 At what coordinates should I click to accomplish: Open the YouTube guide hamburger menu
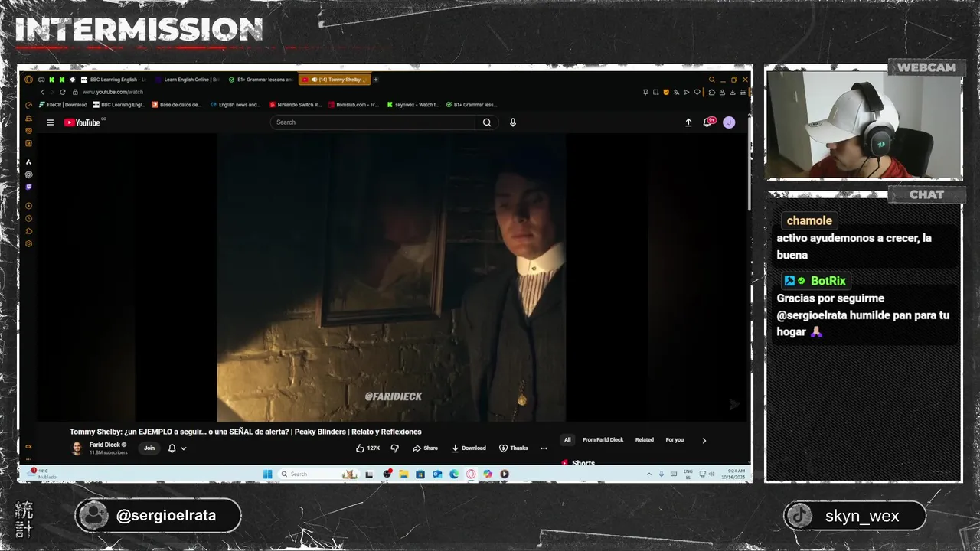(50, 122)
